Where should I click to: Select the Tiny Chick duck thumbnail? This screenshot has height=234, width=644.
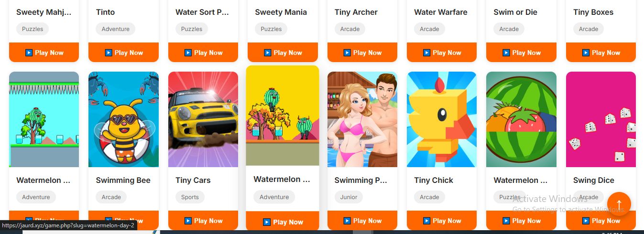(442, 119)
